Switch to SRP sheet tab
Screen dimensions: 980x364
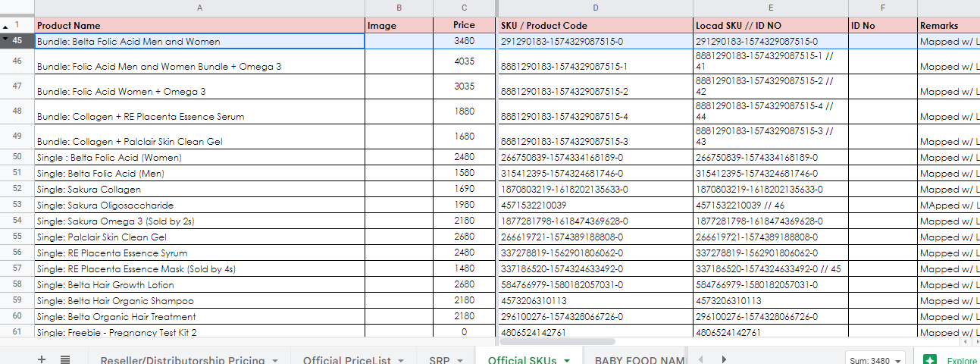[440, 360]
